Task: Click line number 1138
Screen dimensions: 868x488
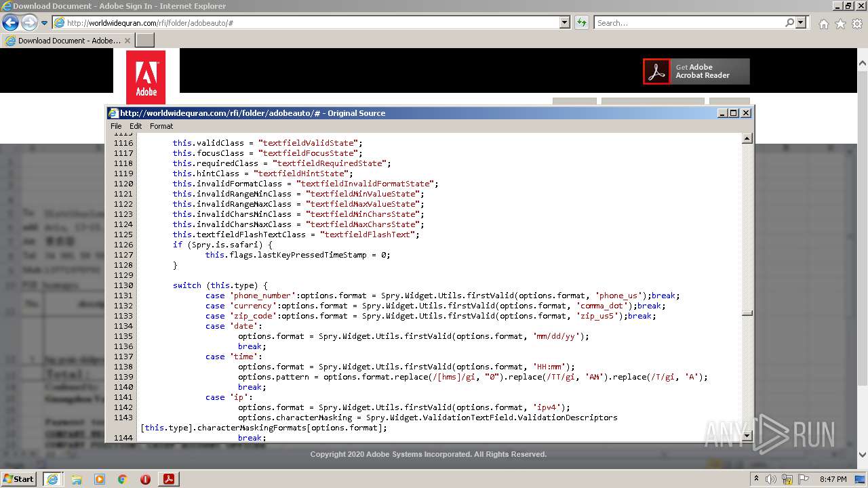Action: click(123, 367)
